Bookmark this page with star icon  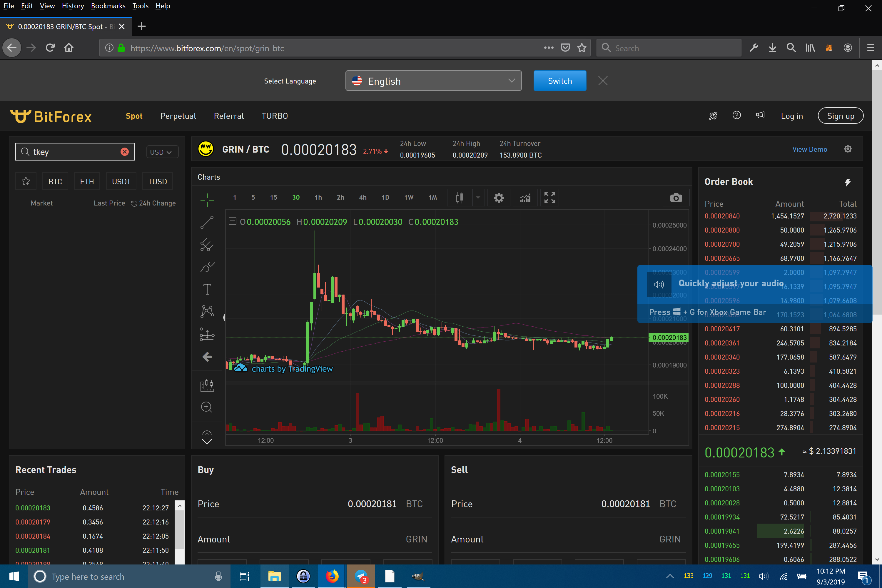582,48
